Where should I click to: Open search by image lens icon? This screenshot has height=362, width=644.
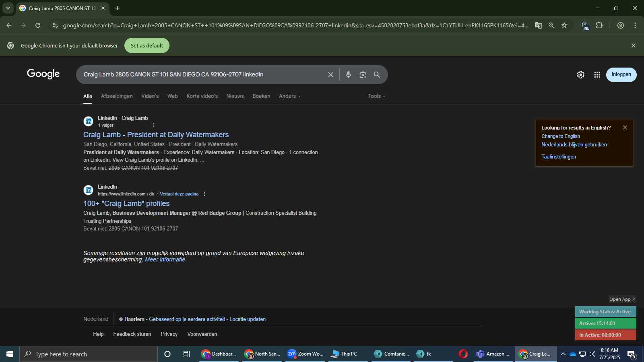[x=363, y=75]
